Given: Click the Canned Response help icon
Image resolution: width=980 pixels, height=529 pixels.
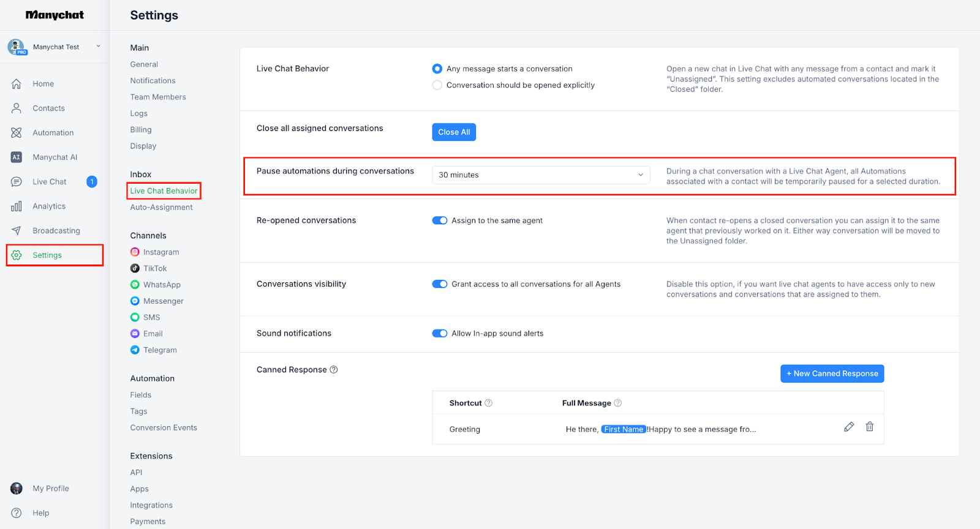Looking at the screenshot, I should point(334,370).
